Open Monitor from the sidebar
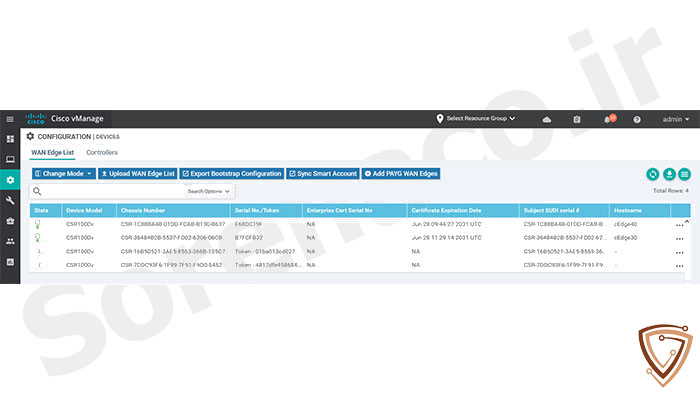The width and height of the screenshot is (700, 394). (x=10, y=160)
